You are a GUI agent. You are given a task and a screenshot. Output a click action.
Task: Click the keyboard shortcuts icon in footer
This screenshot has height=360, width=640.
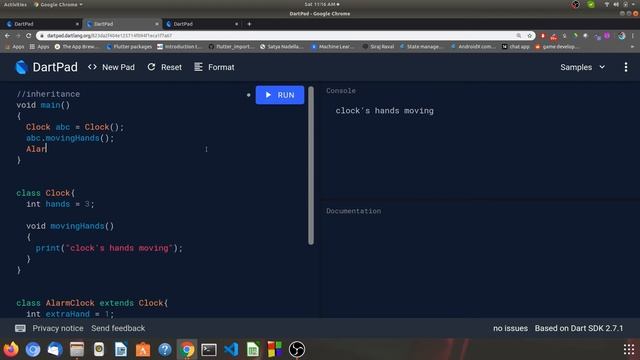pyautogui.click(x=20, y=328)
